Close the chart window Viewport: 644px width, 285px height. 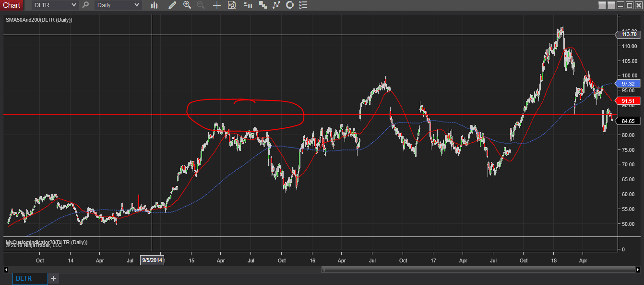pyautogui.click(x=638, y=5)
